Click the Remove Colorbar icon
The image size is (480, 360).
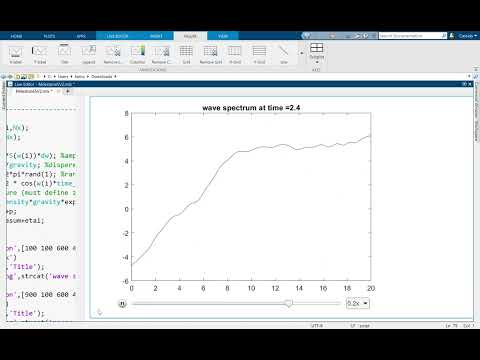(x=162, y=55)
